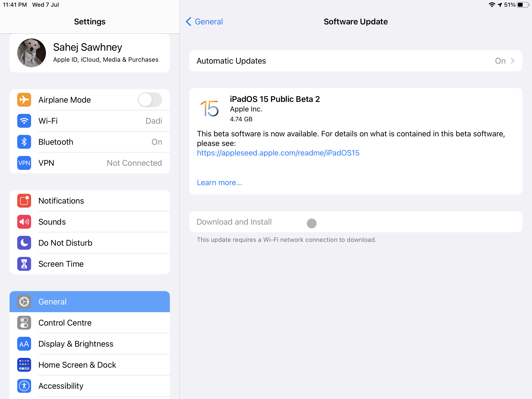Tap the Wi-Fi settings icon
The image size is (532, 399).
pyautogui.click(x=24, y=121)
